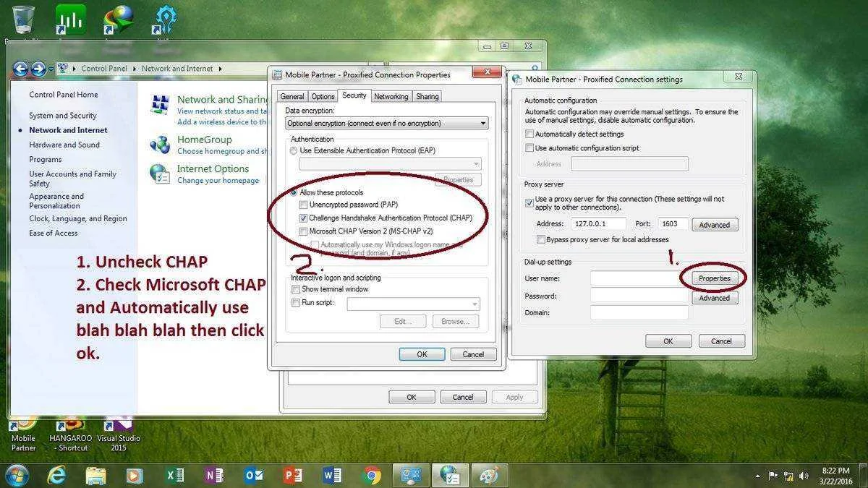Open the Data encryption dropdown
This screenshot has height=488, width=868.
pyautogui.click(x=386, y=124)
